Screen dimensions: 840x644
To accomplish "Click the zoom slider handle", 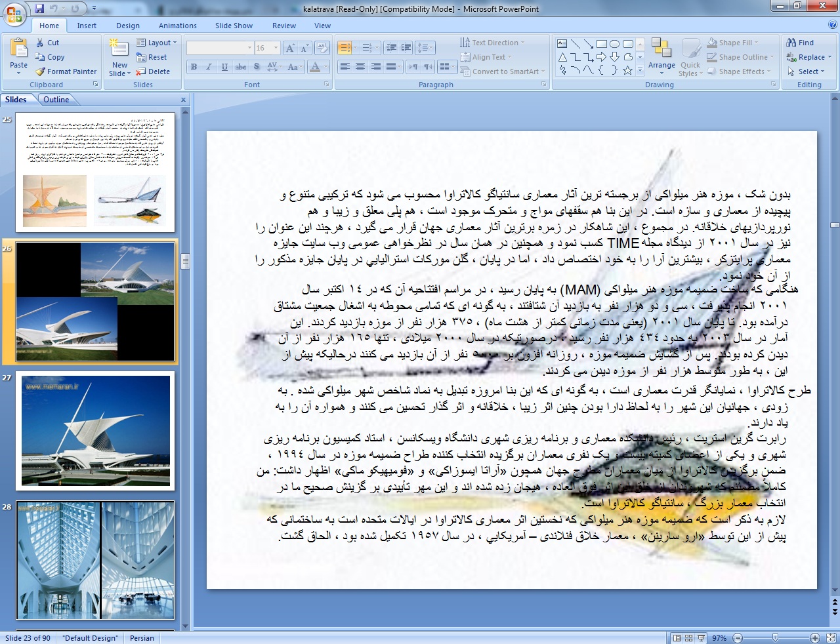I will point(775,637).
